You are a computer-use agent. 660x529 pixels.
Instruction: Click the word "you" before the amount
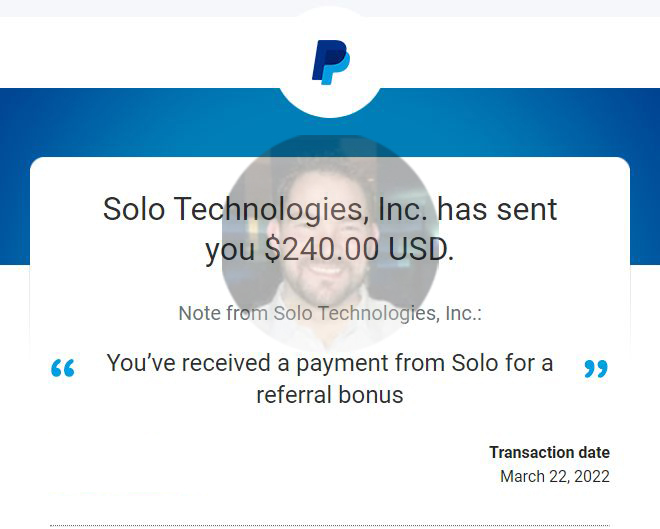point(230,251)
